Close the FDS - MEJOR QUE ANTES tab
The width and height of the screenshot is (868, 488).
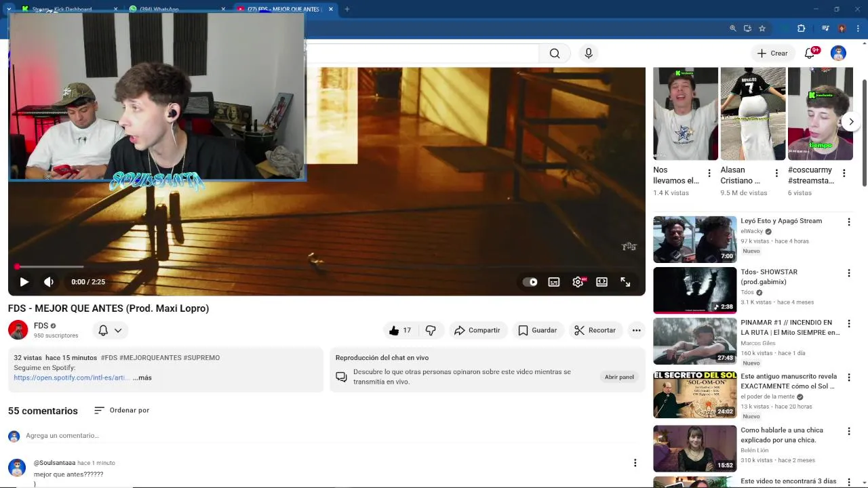(331, 9)
